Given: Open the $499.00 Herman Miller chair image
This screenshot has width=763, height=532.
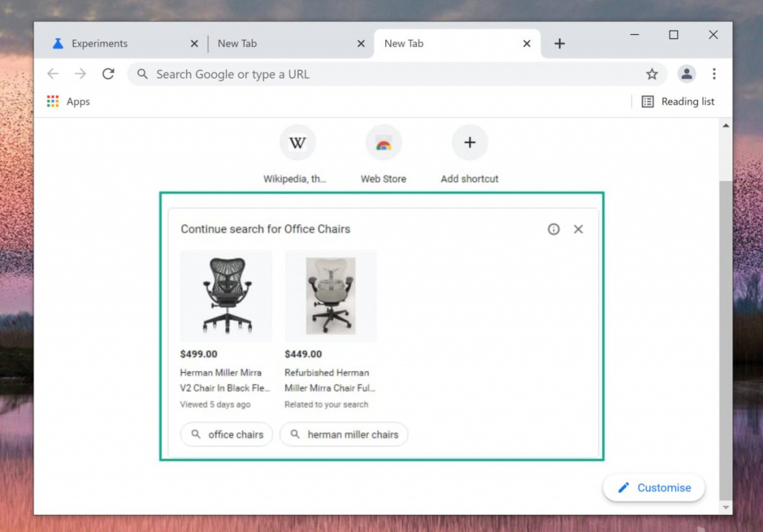Looking at the screenshot, I should [x=227, y=296].
